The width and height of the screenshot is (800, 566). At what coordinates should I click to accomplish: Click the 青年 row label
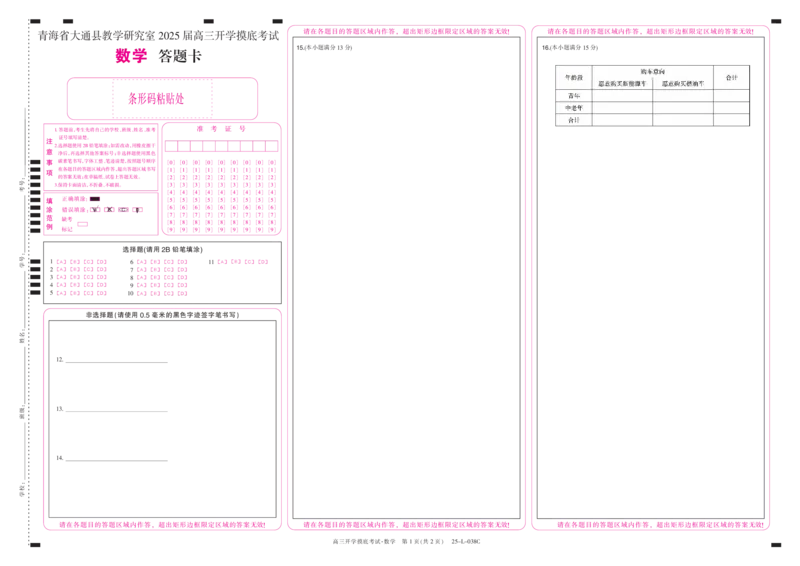pyautogui.click(x=572, y=96)
